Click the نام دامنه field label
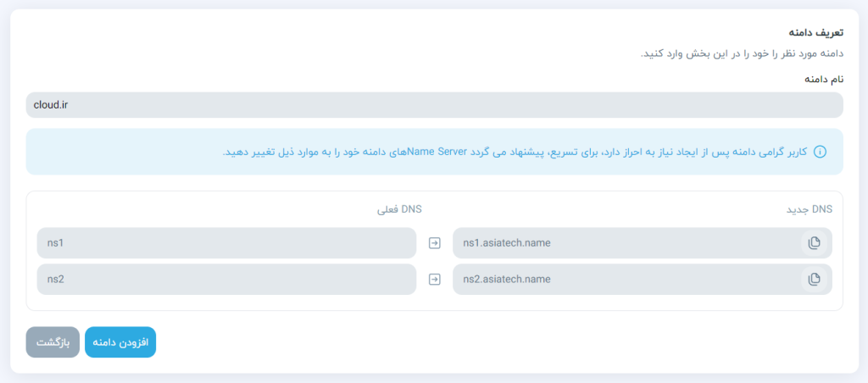This screenshot has height=383, width=868. 823,79
